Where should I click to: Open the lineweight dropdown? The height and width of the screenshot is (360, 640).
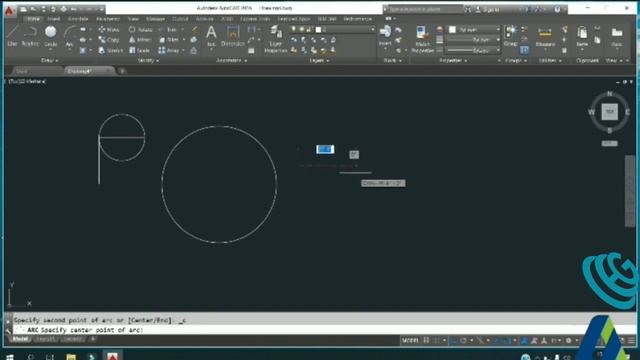(473, 40)
